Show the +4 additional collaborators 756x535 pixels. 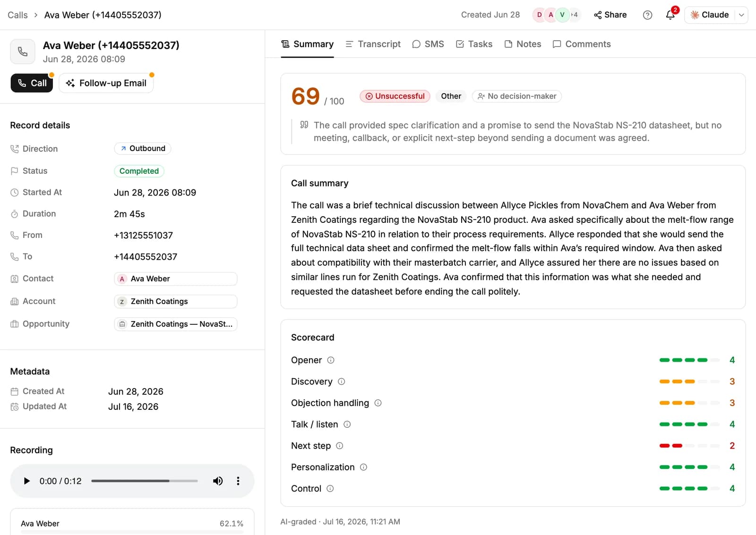(574, 15)
